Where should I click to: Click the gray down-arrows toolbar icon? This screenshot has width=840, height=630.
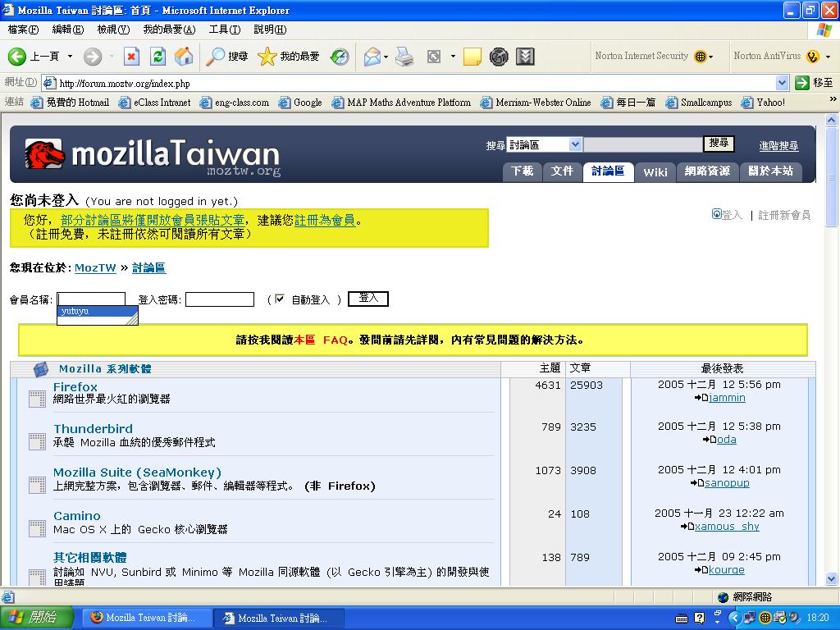[x=525, y=57]
